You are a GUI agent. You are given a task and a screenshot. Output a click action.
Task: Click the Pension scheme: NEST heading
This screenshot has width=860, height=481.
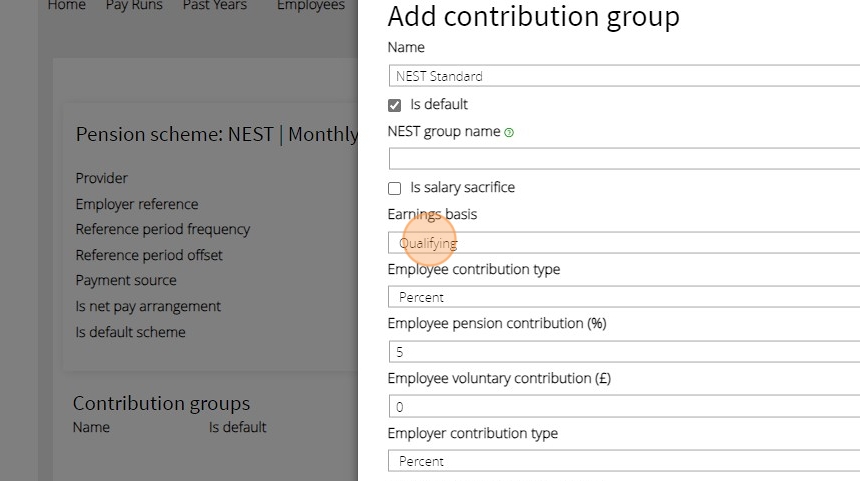click(x=216, y=134)
